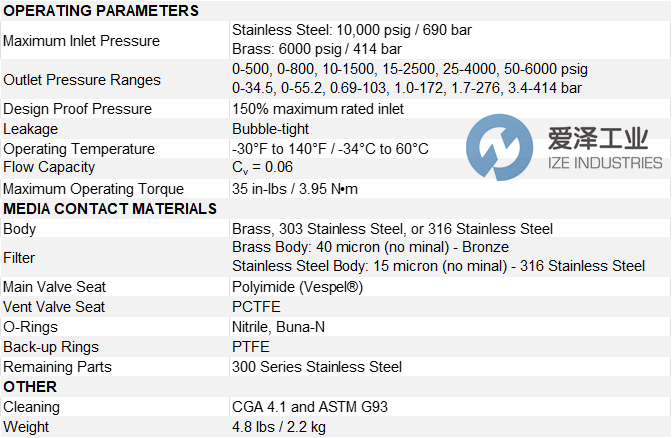Click the 4.8 lbs / 2.2 kg weight value
672x438 pixels.
pyautogui.click(x=279, y=427)
